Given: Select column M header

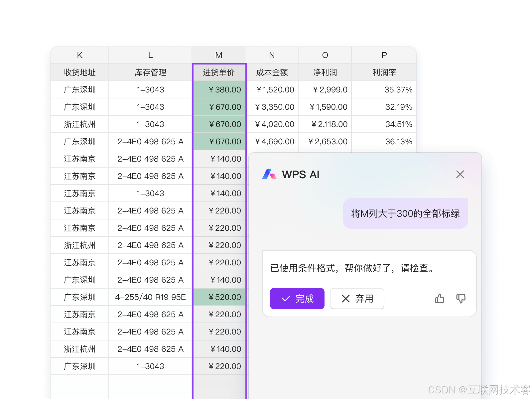Looking at the screenshot, I should point(219,55).
